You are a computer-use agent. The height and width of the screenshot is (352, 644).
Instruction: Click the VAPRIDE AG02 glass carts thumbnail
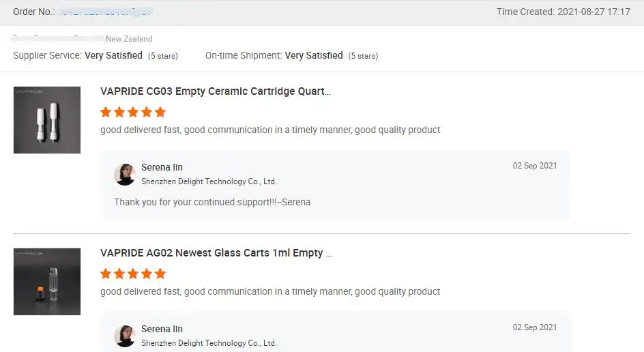click(x=47, y=282)
